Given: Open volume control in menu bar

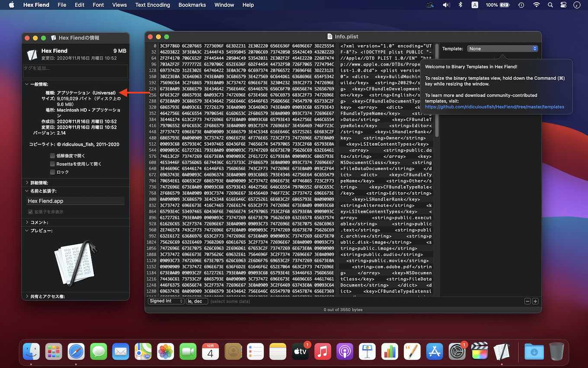Looking at the screenshot, I should coord(446,5).
